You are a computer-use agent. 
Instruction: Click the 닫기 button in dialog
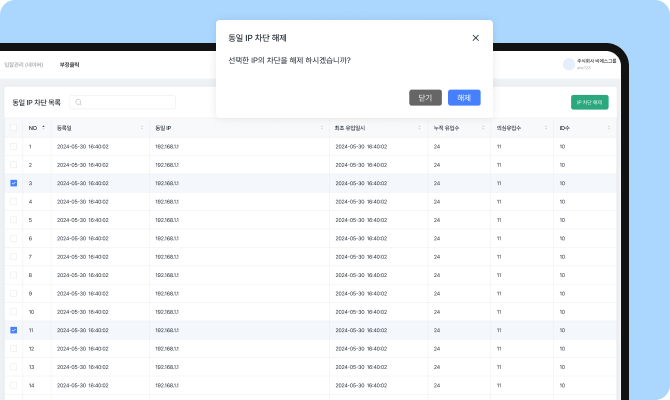tap(425, 98)
